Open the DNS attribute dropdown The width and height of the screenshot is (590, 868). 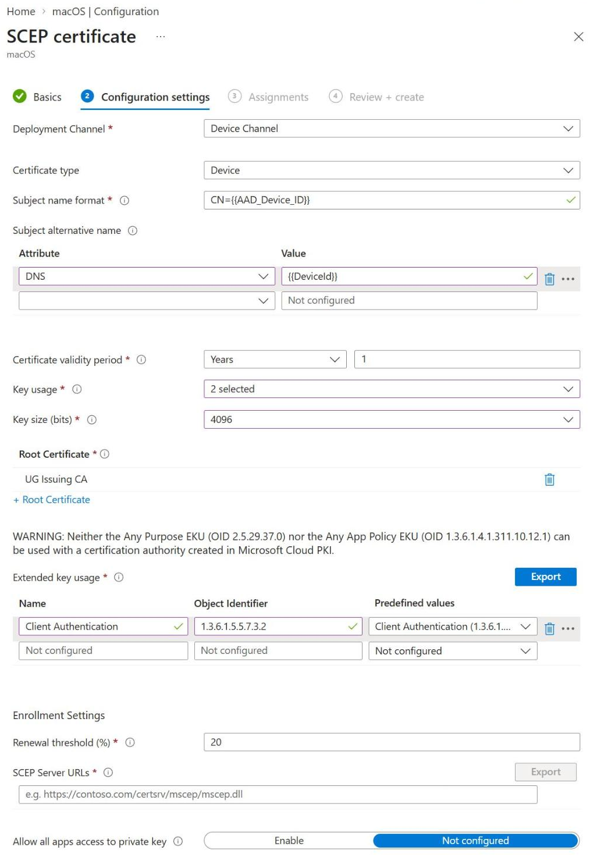pyautogui.click(x=147, y=276)
